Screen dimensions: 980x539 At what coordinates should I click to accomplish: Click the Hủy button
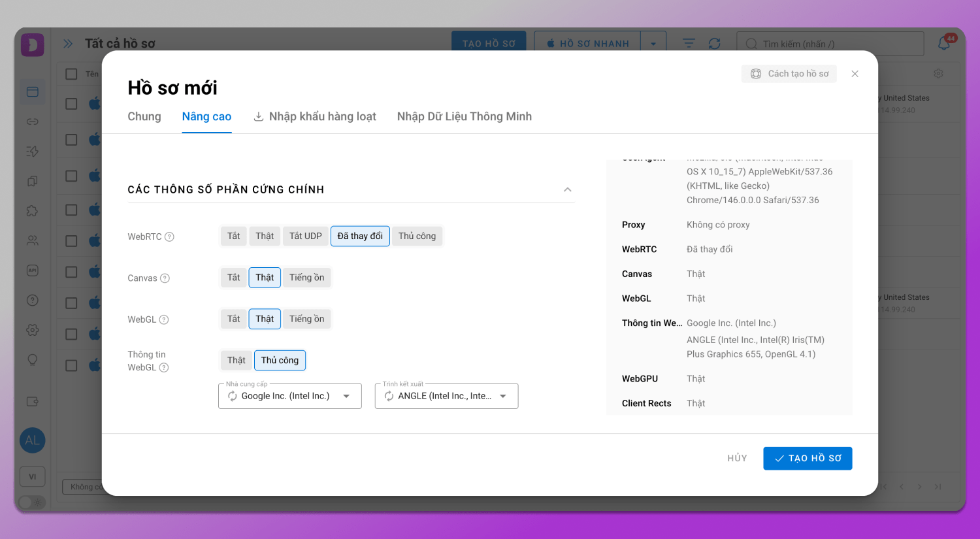click(x=737, y=458)
